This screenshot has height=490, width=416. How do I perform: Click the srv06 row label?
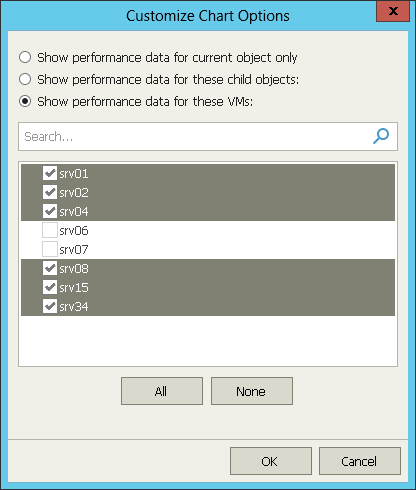pyautogui.click(x=74, y=231)
